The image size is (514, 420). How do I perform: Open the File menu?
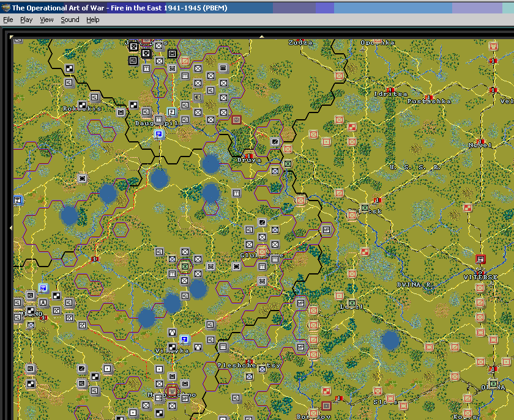8,20
